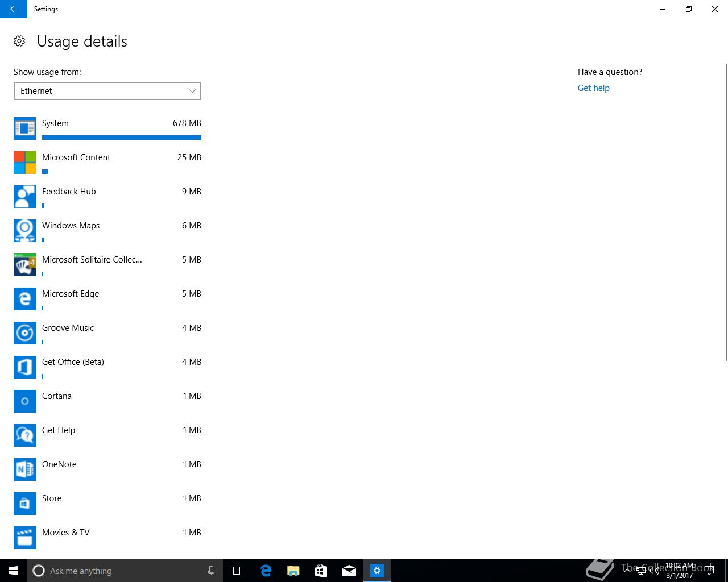728x582 pixels.
Task: Click the System app icon
Action: coord(25,128)
